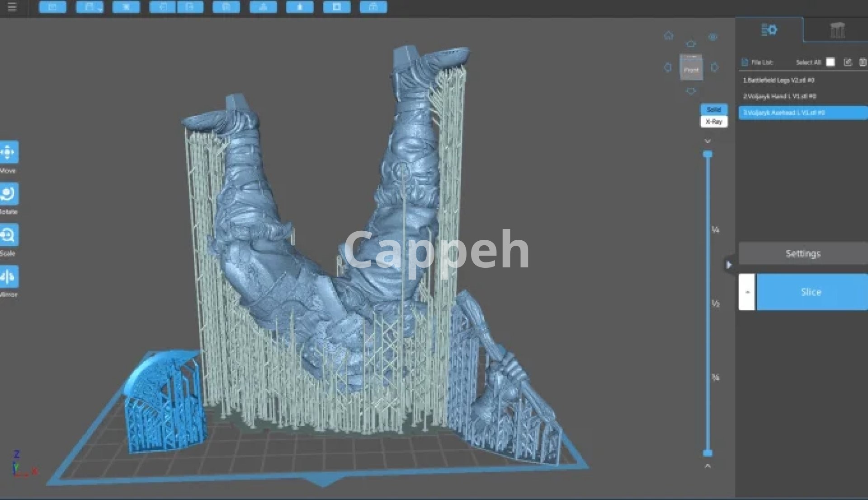Open the Settings button
This screenshot has height=500, width=868.
pyautogui.click(x=803, y=253)
